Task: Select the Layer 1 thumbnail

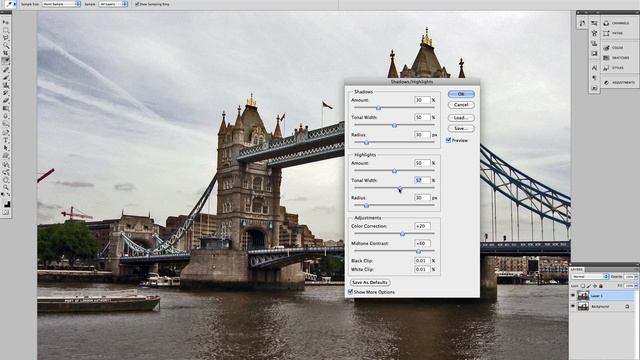Action: [x=583, y=296]
